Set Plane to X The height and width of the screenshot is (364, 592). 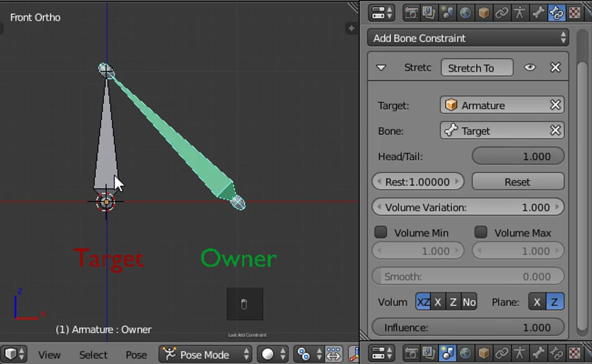537,302
